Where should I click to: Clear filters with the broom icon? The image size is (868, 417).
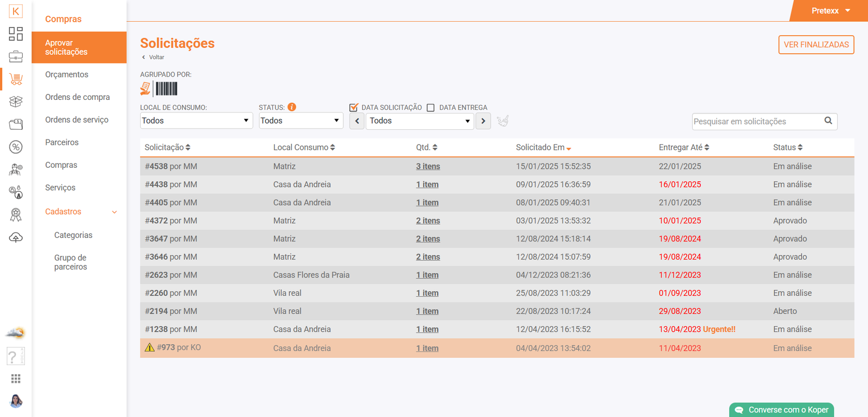(x=503, y=121)
